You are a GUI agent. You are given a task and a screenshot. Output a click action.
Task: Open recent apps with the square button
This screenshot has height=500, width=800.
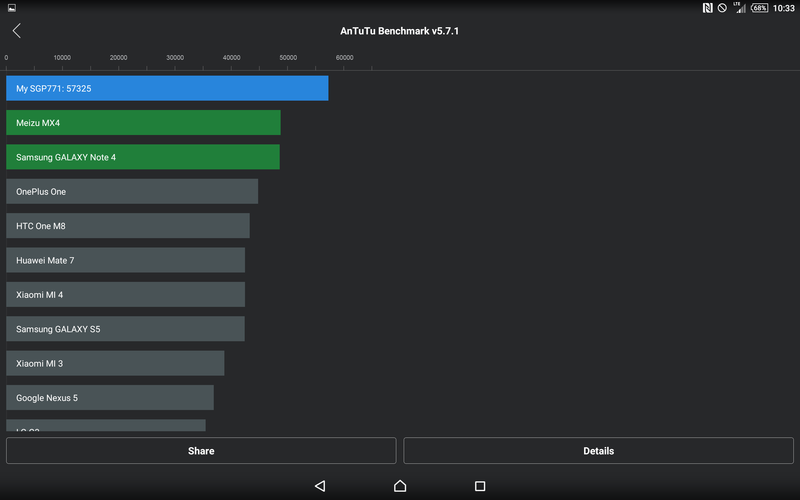pos(480,486)
